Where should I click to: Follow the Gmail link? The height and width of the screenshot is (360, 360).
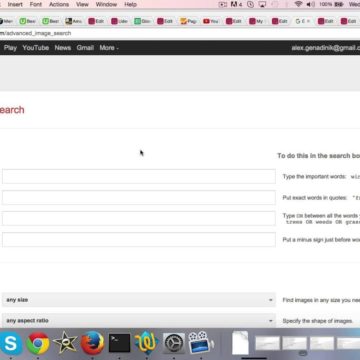point(85,48)
